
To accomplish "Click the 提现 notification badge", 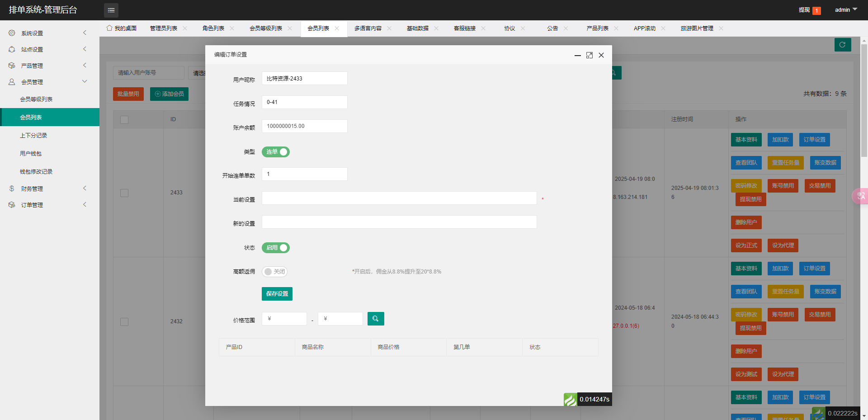I will point(816,10).
